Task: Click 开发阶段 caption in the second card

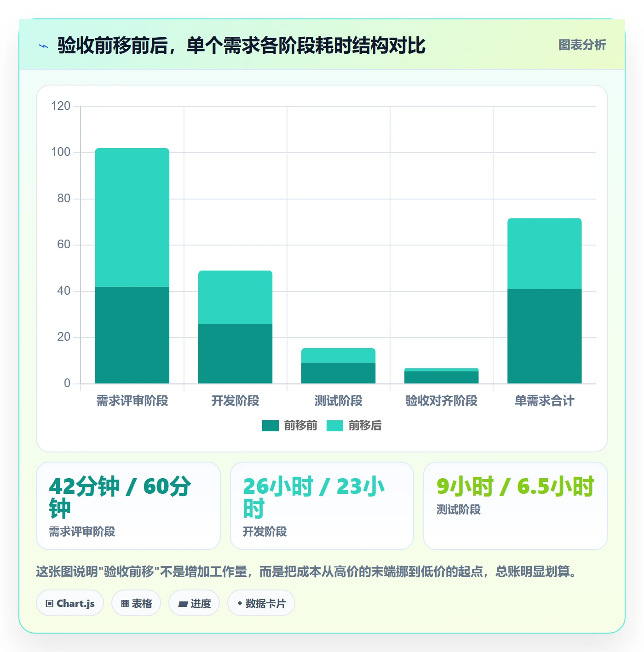Action: point(264,532)
